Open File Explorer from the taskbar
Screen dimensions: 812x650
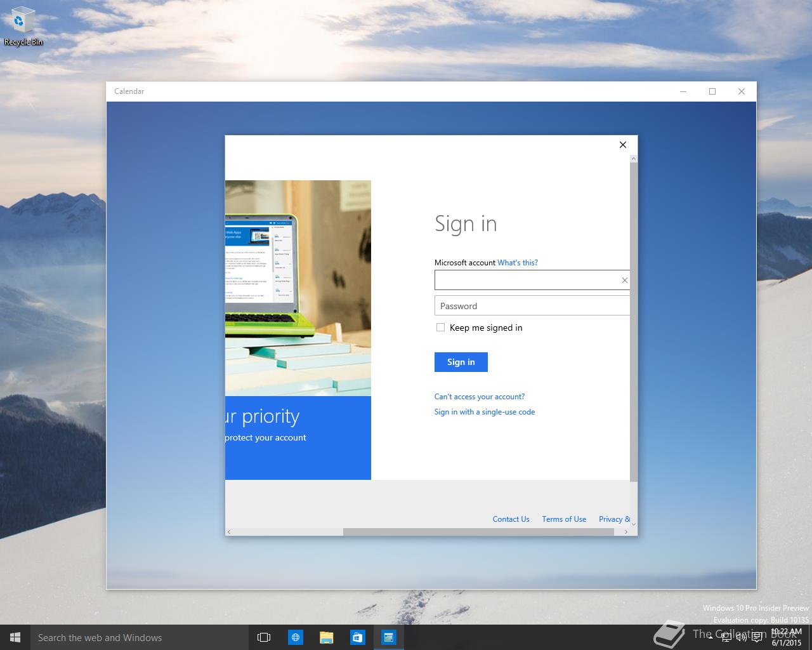(326, 637)
